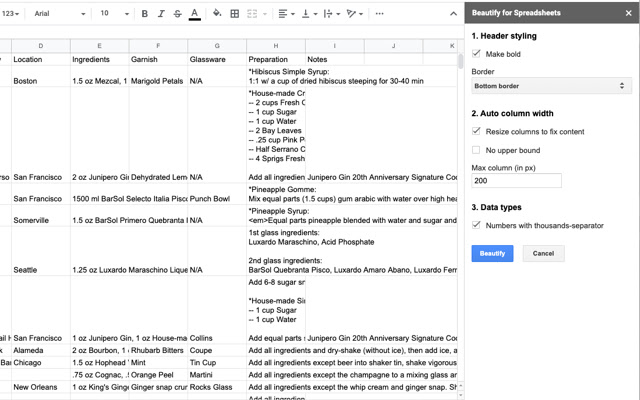
Task: Select the Location header cell
Action: (x=41, y=59)
